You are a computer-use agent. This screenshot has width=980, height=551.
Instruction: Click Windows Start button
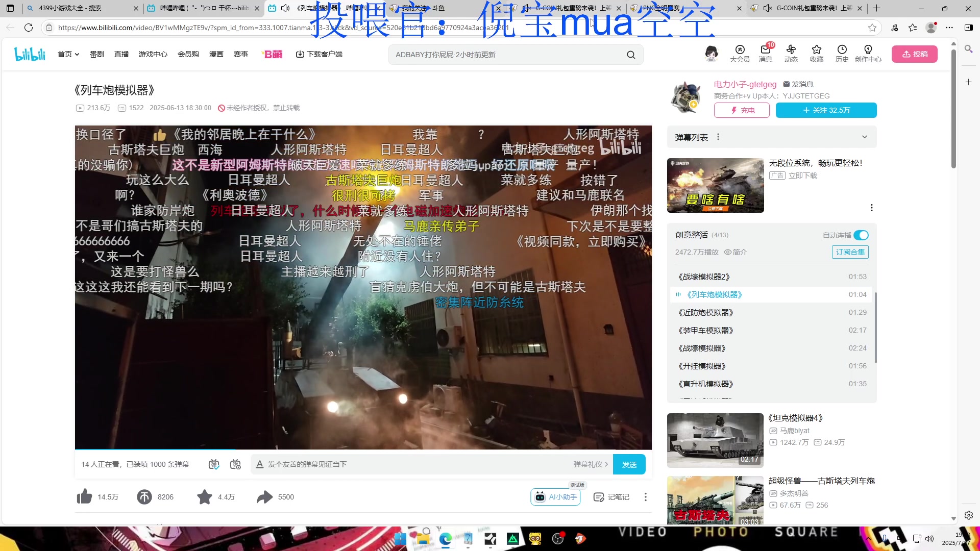coord(400,538)
